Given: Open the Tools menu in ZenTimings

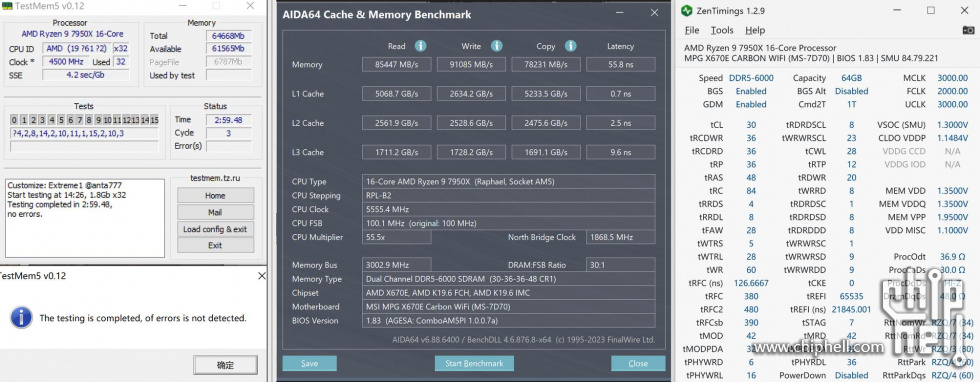Looking at the screenshot, I should pos(722,30).
